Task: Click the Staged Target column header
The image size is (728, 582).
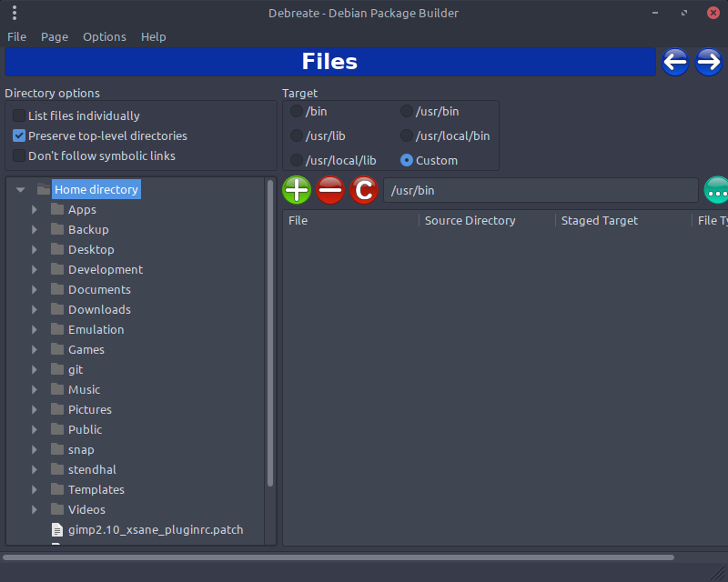Action: pyautogui.click(x=600, y=220)
